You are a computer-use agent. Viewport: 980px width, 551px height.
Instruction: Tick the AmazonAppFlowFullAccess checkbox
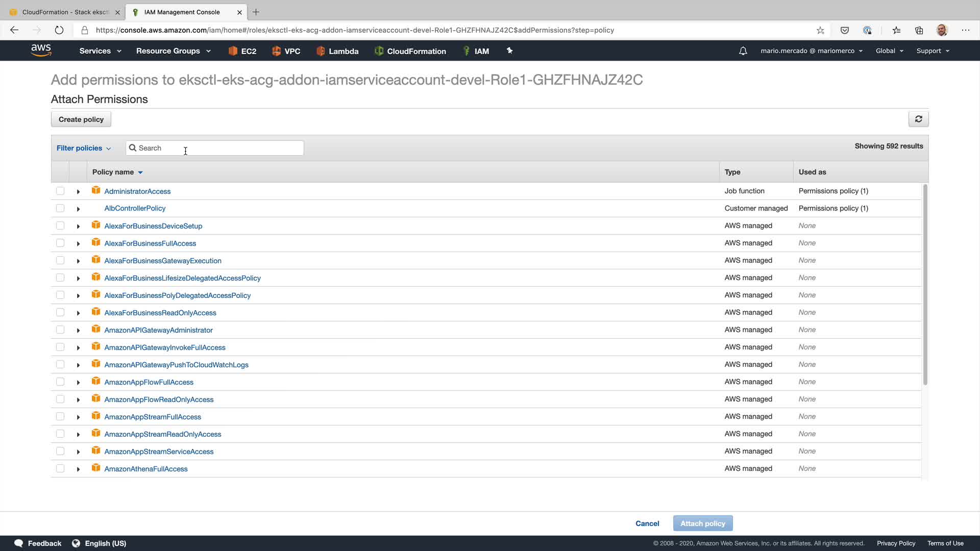pyautogui.click(x=60, y=382)
